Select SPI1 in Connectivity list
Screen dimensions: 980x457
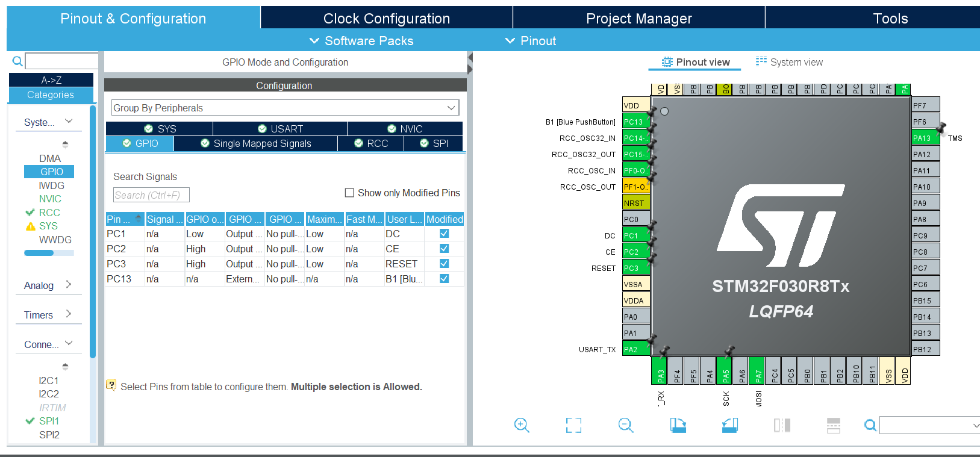coord(49,421)
